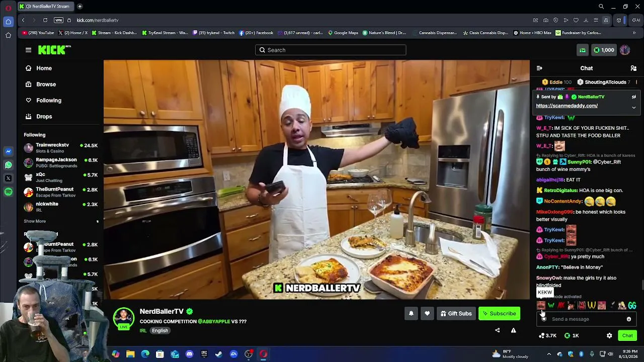
Task: Click the Send a message field
Action: point(586,319)
